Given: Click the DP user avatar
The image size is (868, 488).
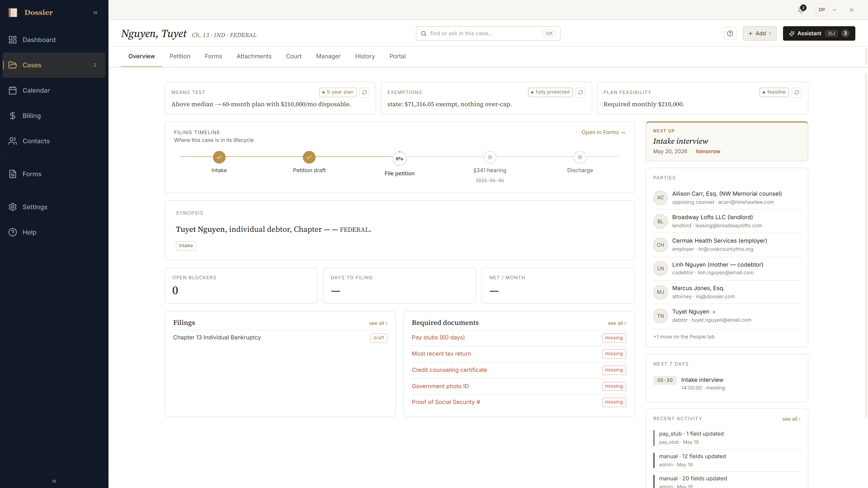Looking at the screenshot, I should coord(822,10).
